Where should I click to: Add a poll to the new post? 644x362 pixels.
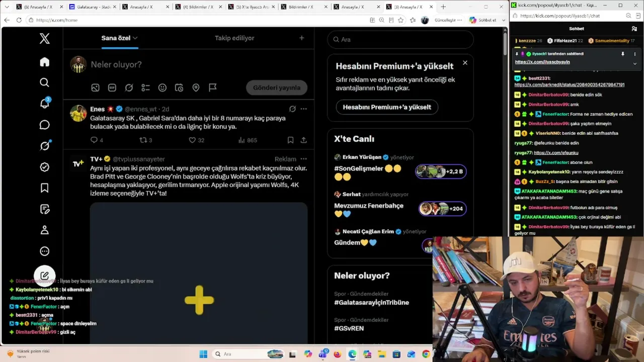tap(145, 87)
